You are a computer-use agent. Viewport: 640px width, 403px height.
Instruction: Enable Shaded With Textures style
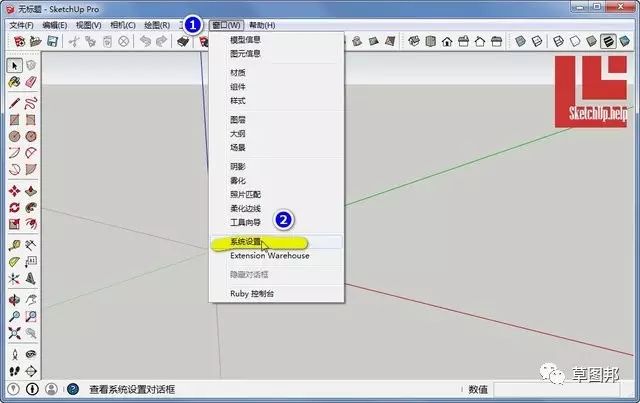(608, 41)
